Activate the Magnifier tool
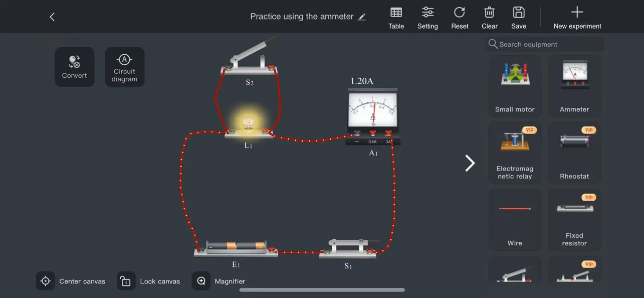644x298 pixels. [x=219, y=281]
